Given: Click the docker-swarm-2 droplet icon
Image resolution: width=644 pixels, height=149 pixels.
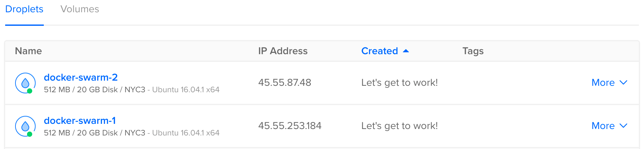Looking at the screenshot, I should (25, 83).
